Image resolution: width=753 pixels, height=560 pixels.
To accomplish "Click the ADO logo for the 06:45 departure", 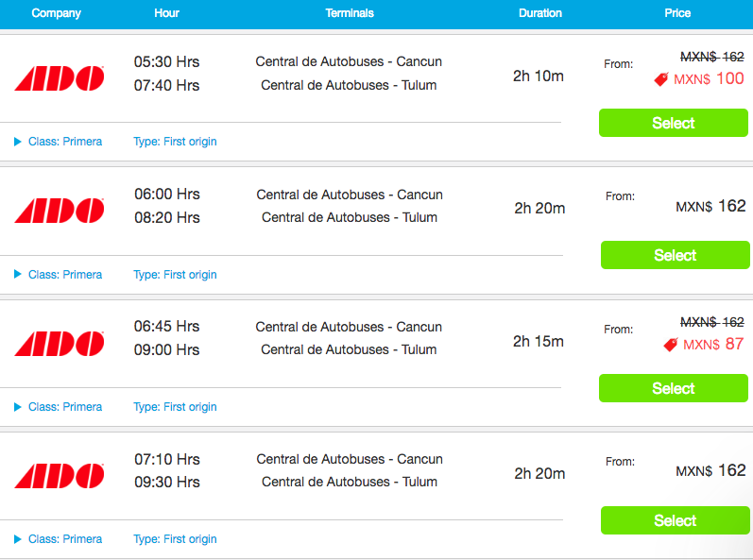I will click(x=60, y=344).
